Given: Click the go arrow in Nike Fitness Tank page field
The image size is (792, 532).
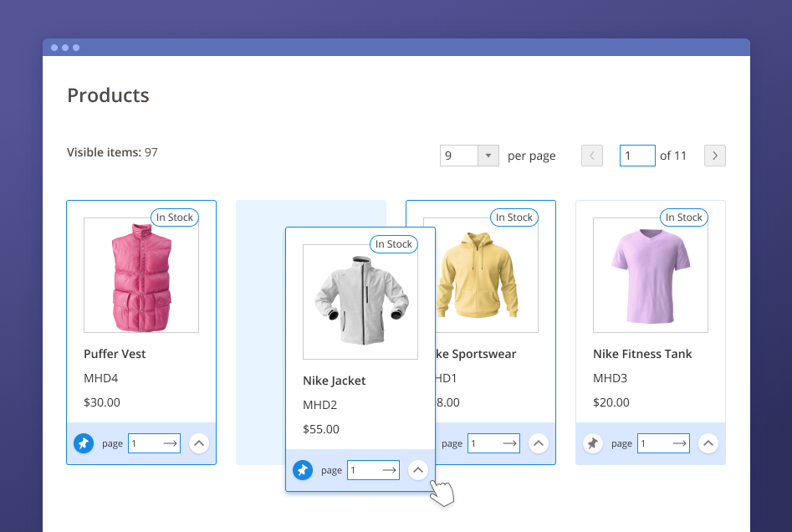Looking at the screenshot, I should [679, 443].
